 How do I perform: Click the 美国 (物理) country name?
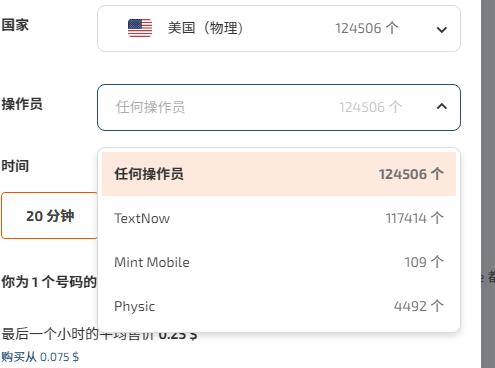point(205,28)
